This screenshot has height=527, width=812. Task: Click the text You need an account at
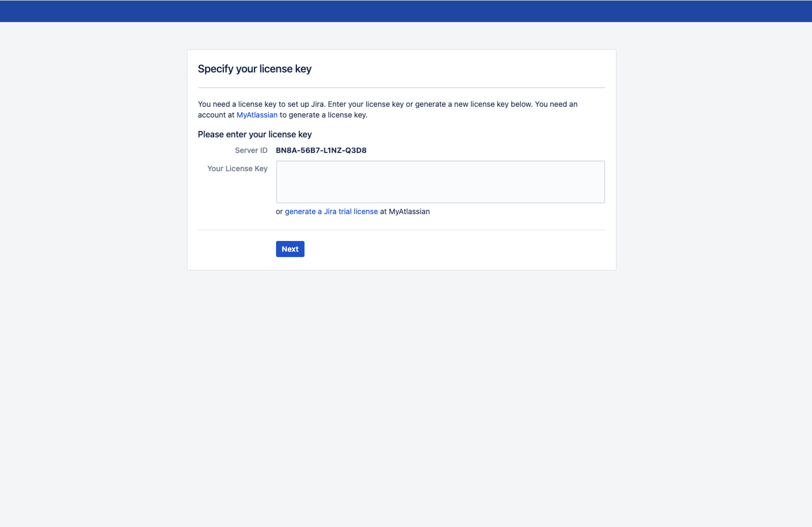[556, 104]
